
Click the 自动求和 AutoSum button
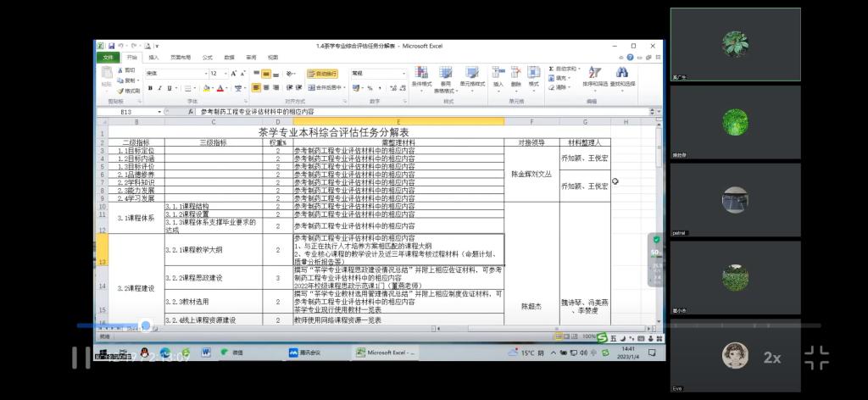tap(564, 69)
